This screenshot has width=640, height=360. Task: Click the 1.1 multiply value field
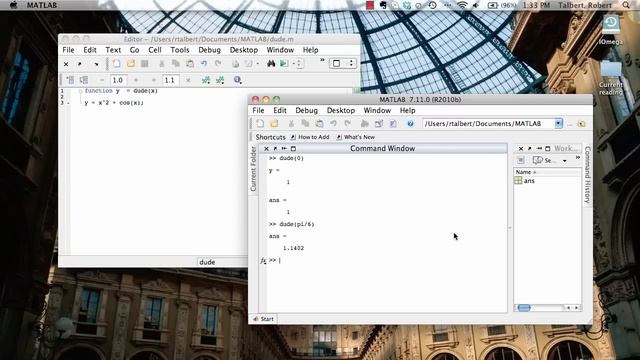click(x=171, y=80)
